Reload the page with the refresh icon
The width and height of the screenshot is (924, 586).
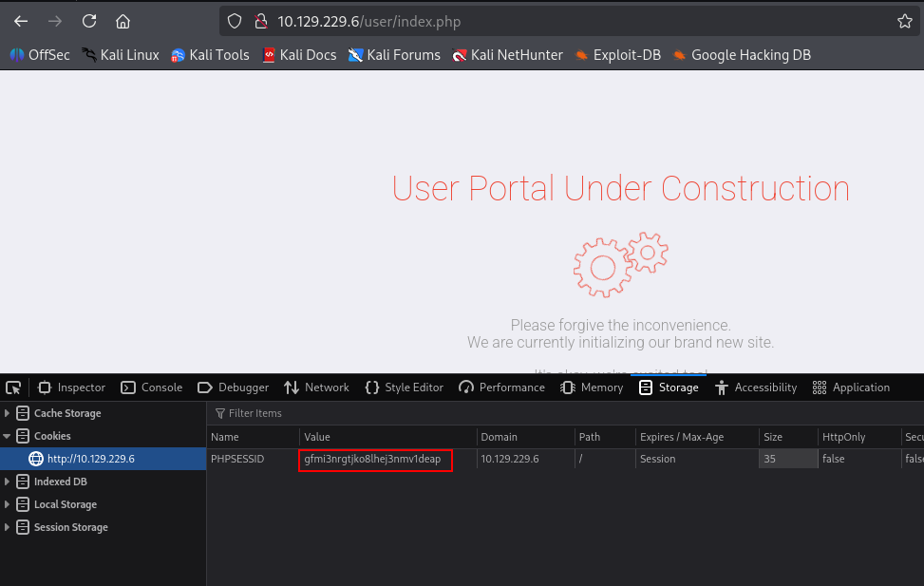pyautogui.click(x=89, y=22)
